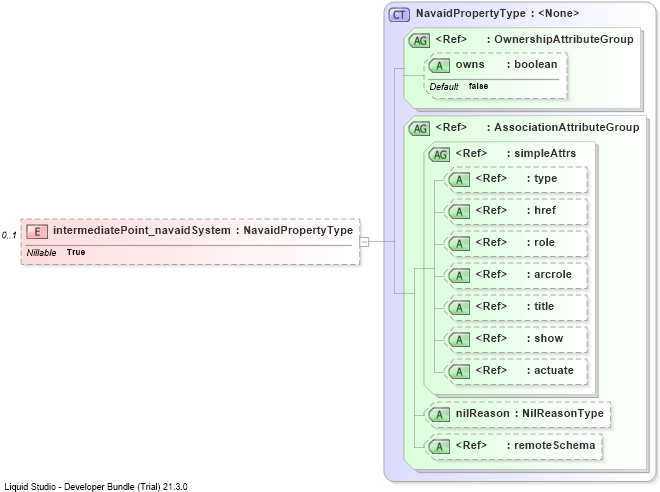This screenshot has height=492, width=660.
Task: Click the A icon for type attribute
Action: (459, 180)
